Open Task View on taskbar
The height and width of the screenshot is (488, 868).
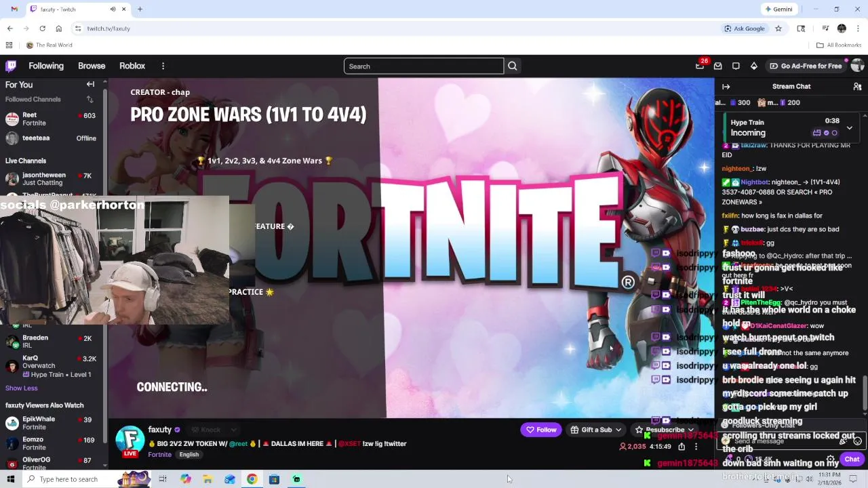coord(163,479)
